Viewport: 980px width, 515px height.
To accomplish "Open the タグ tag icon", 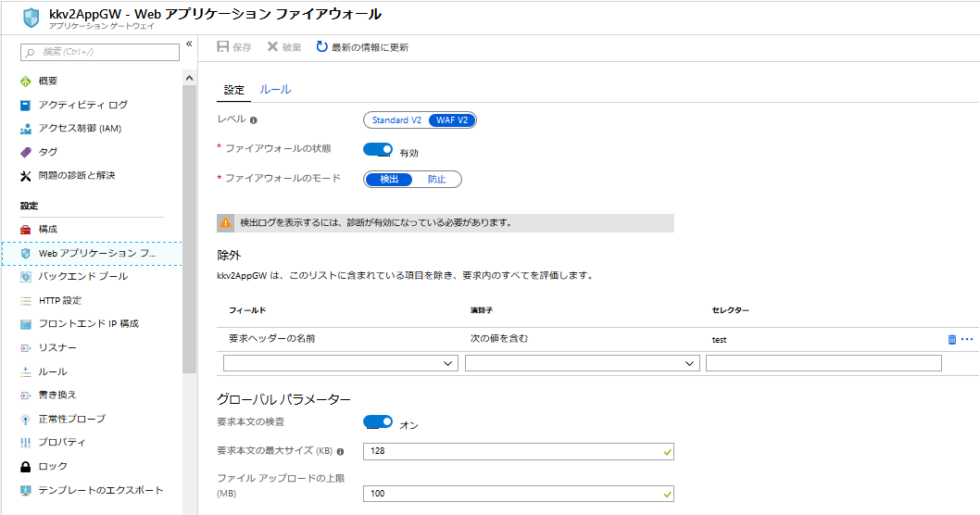I will pyautogui.click(x=26, y=153).
